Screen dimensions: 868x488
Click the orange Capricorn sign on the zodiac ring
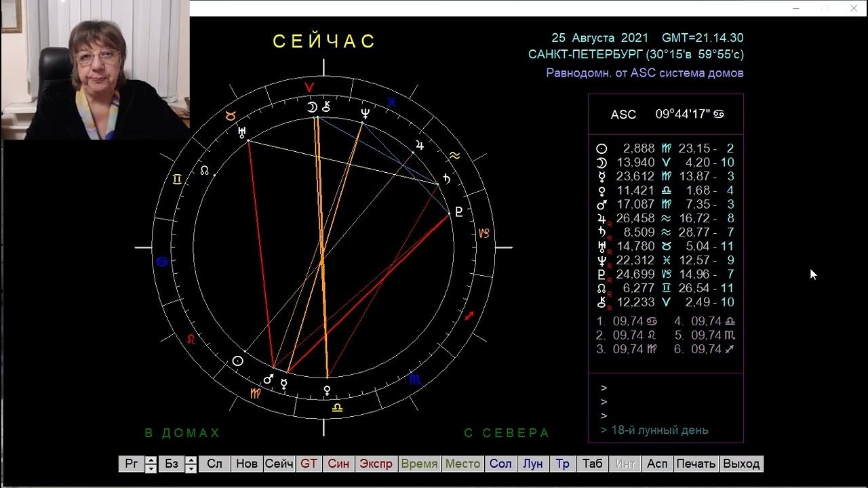pos(484,233)
